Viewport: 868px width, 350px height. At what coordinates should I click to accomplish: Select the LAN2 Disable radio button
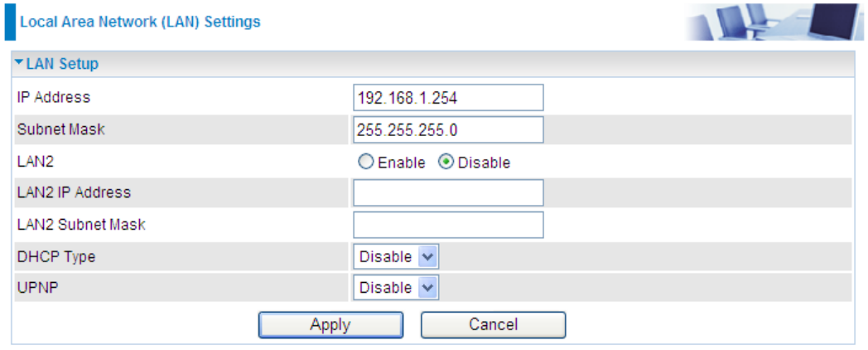tap(446, 162)
